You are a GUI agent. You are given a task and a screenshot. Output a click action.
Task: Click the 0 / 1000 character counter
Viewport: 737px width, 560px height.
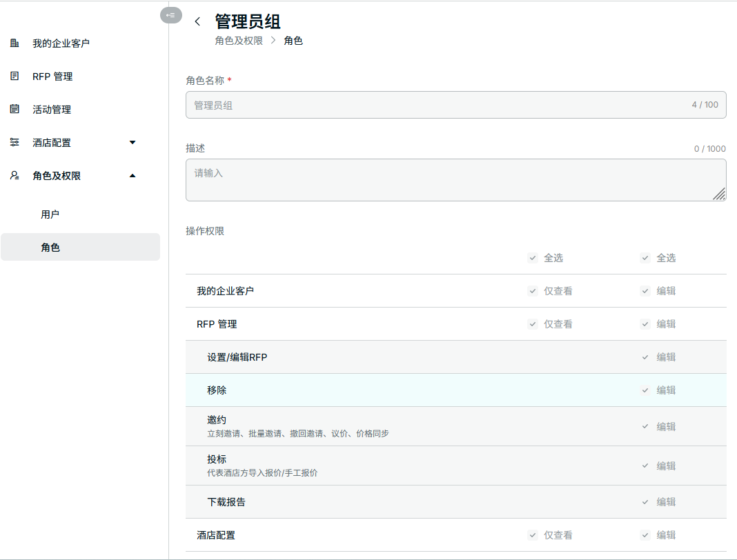coord(709,148)
